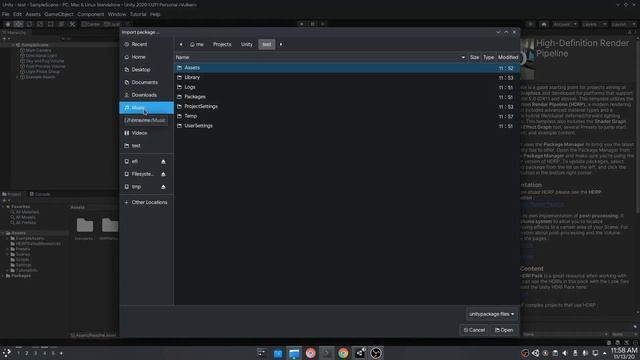
Task: Select the ProjectSettings folder
Action: click(347, 107)
